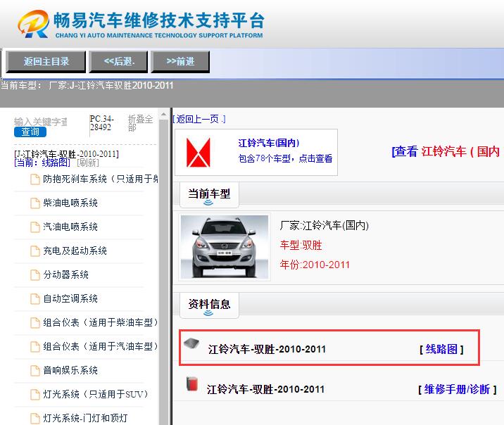Click 包含78个车型，点击查看 link
The height and width of the screenshot is (425, 504).
[285, 158]
